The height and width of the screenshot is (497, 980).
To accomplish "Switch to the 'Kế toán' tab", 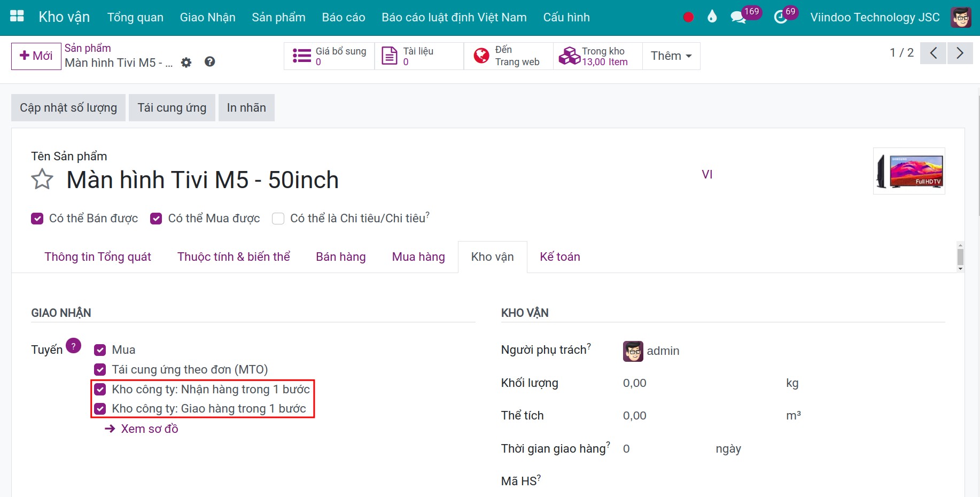I will point(559,257).
